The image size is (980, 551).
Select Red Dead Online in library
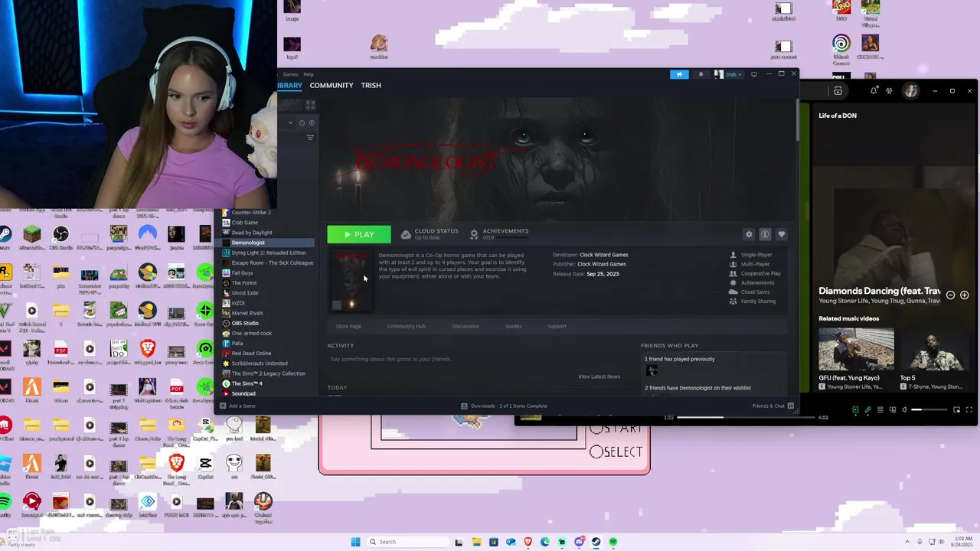(266, 354)
